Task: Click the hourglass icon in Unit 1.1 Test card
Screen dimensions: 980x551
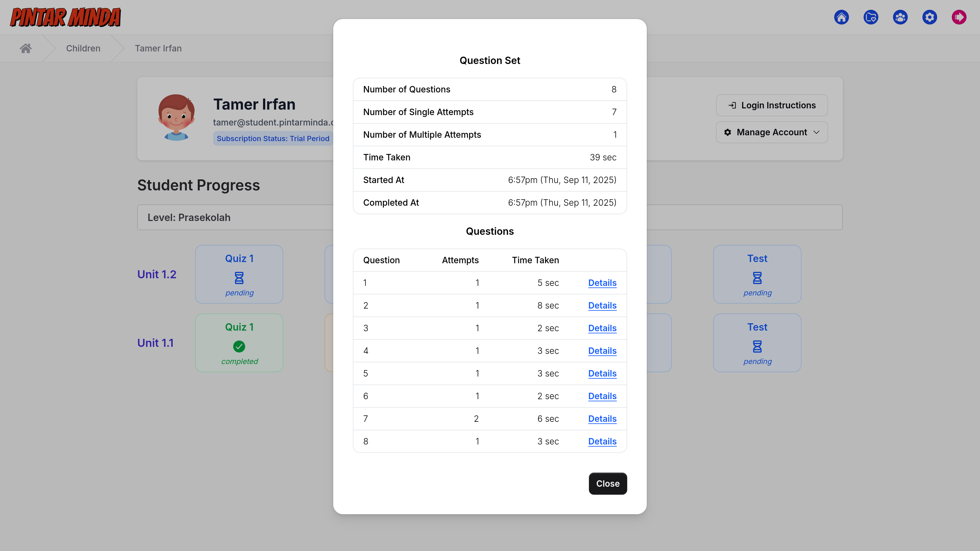Action: pyautogui.click(x=757, y=347)
